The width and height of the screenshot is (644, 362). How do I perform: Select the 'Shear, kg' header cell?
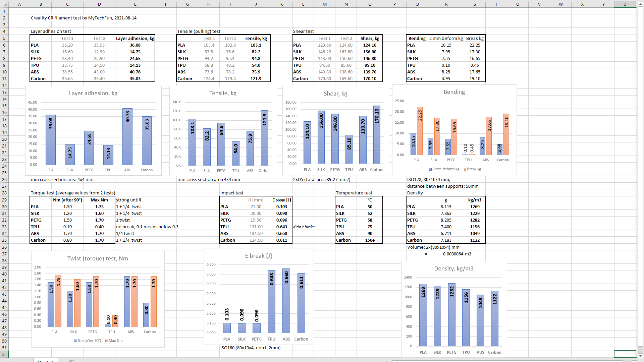(x=370, y=39)
